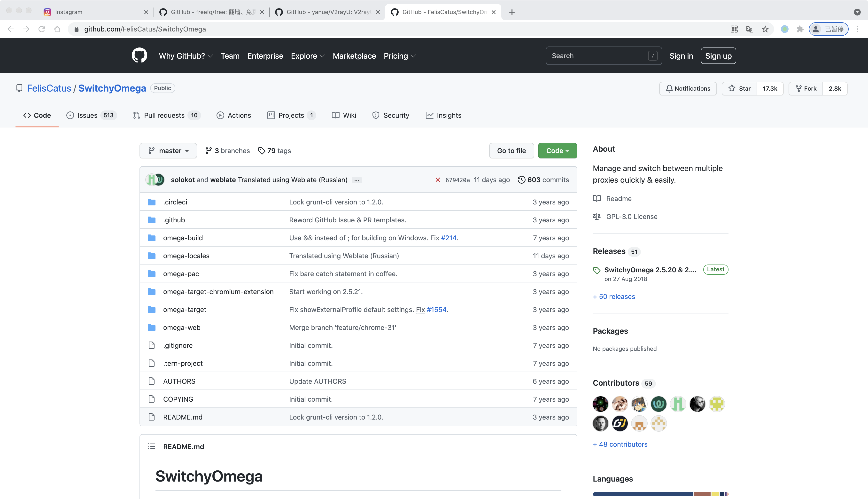Open the Marketplace nav link
This screenshot has height=499, width=868.
tap(354, 56)
